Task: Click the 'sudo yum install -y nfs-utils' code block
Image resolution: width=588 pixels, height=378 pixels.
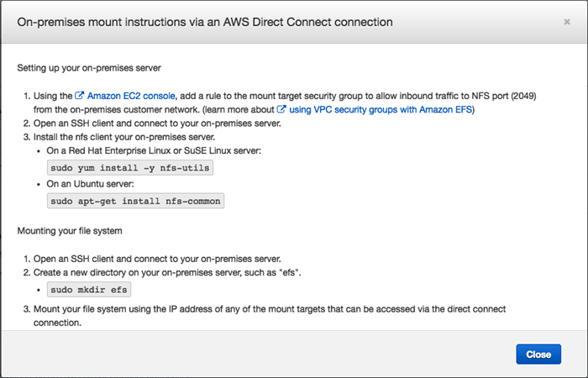Action: pos(130,167)
